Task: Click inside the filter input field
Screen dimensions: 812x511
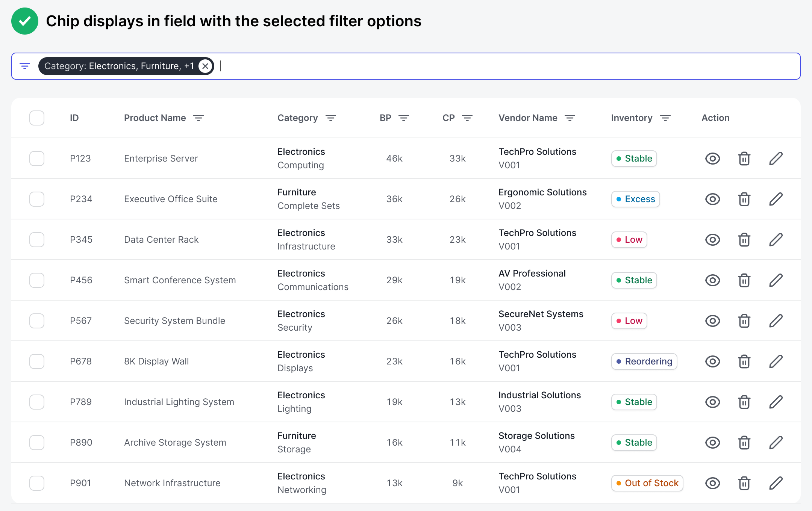Action: coord(489,66)
